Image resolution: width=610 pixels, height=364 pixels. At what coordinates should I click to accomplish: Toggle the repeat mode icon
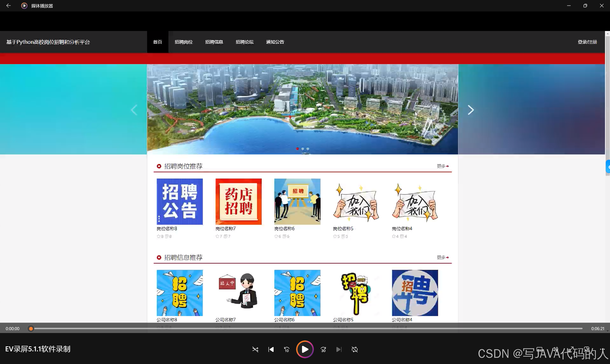coord(355,349)
